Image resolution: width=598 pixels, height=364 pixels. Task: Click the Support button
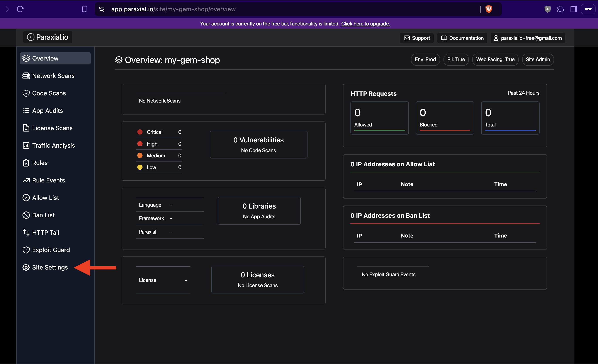coord(417,38)
